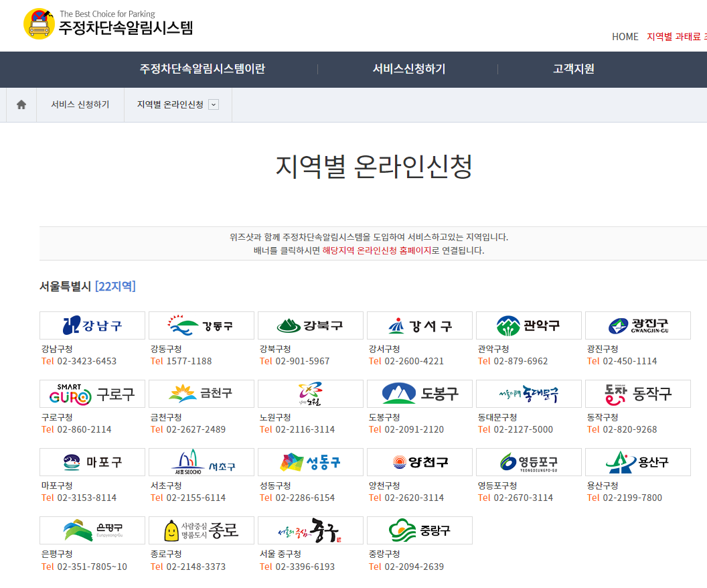Screen dimensions: 707x588
Task: Expand the 지역별 온라인신청 breadcrumb dropdown
Action: click(x=214, y=105)
